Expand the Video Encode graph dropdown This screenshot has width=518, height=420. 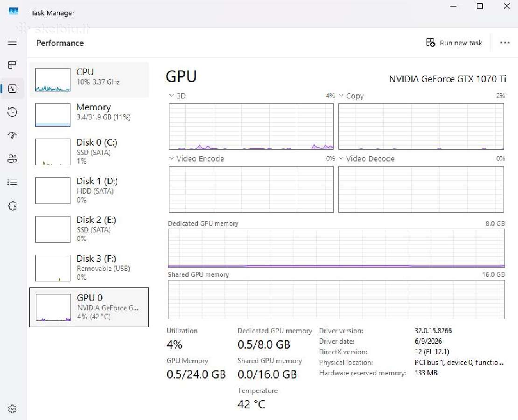171,159
